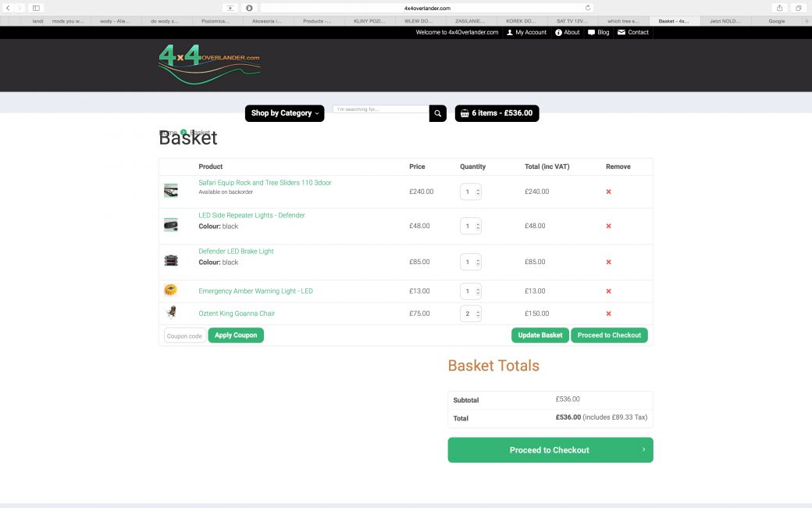Viewport: 812px width, 508px height.
Task: Show the Safari sidebar
Action: [36, 8]
